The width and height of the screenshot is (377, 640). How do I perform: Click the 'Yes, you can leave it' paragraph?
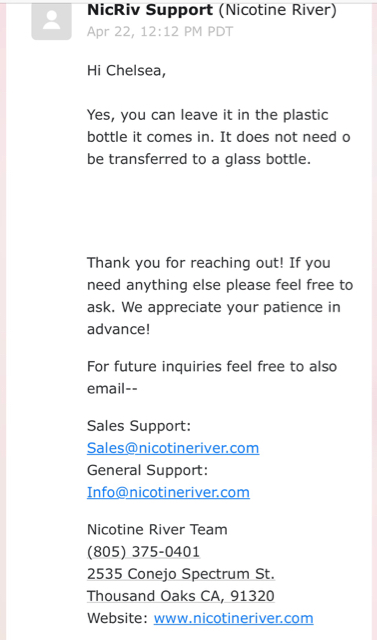pos(219,137)
